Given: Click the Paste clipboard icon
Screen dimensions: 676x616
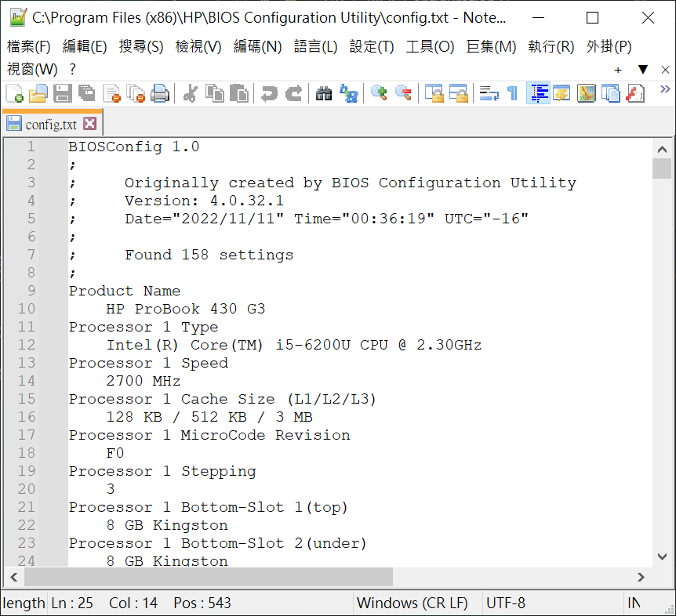Looking at the screenshot, I should [239, 93].
